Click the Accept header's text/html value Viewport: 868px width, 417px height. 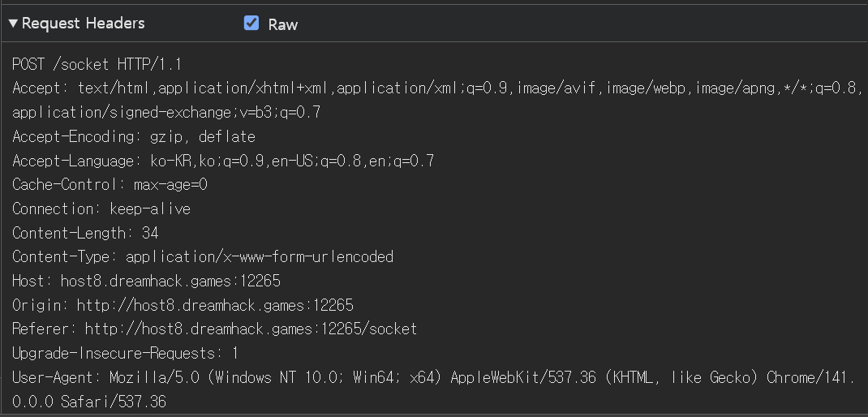(109, 88)
